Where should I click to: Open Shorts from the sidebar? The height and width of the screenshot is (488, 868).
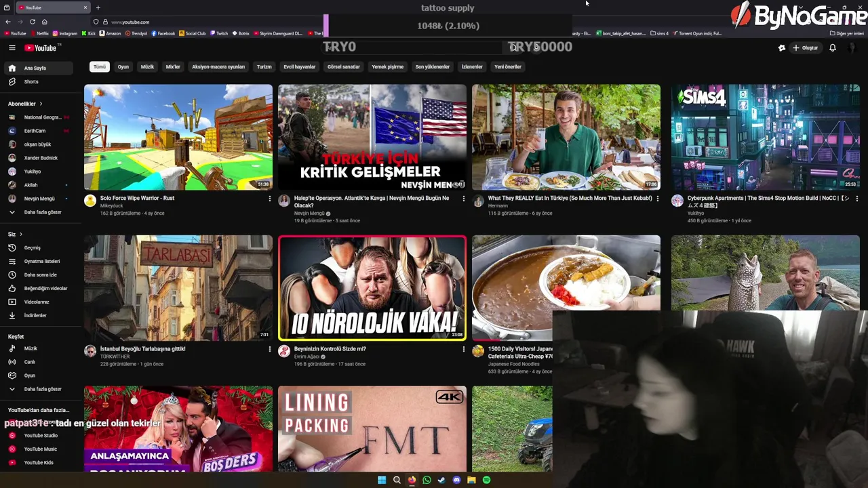coord(31,82)
